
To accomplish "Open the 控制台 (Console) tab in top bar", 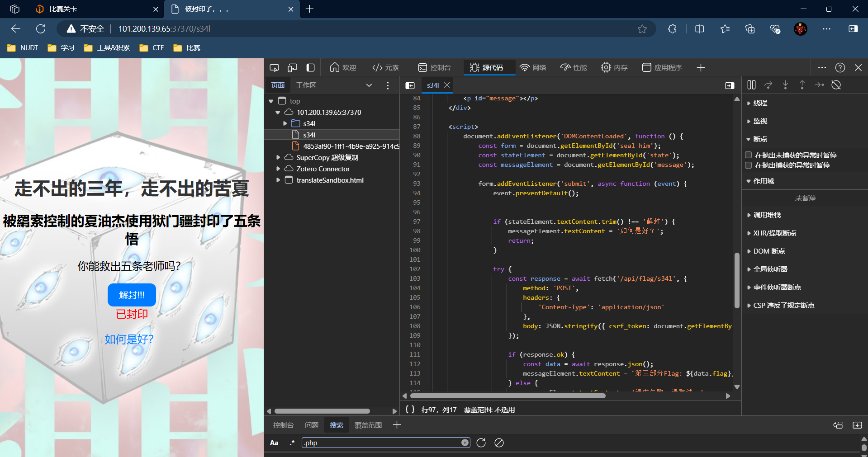I will coord(435,68).
